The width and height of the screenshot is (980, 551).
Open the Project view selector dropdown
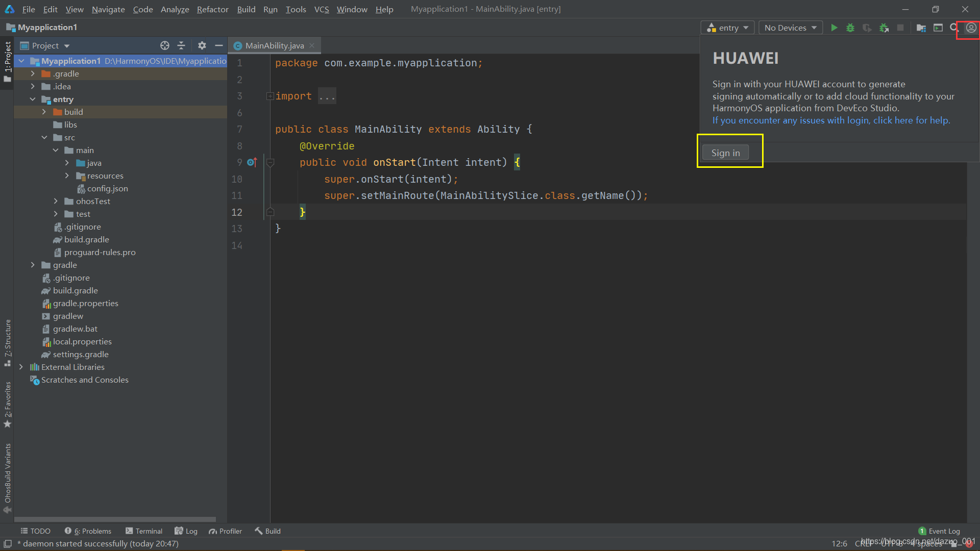(45, 45)
